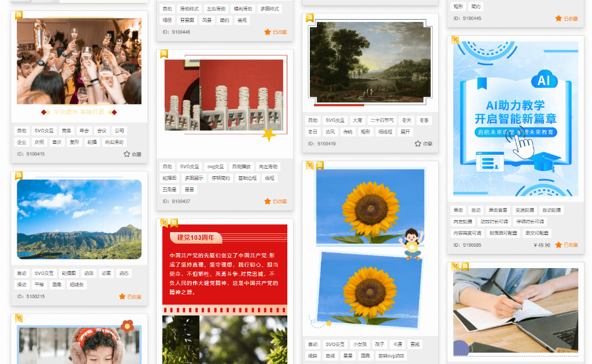The image size is (592, 364).
Task: Remove favorite star on template S100215
Action: tap(122, 296)
